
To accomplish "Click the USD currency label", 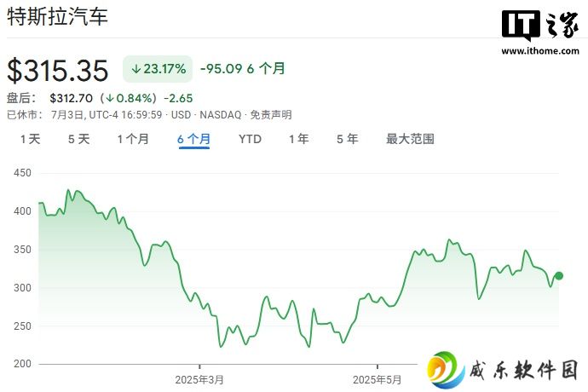I will 182,115.
